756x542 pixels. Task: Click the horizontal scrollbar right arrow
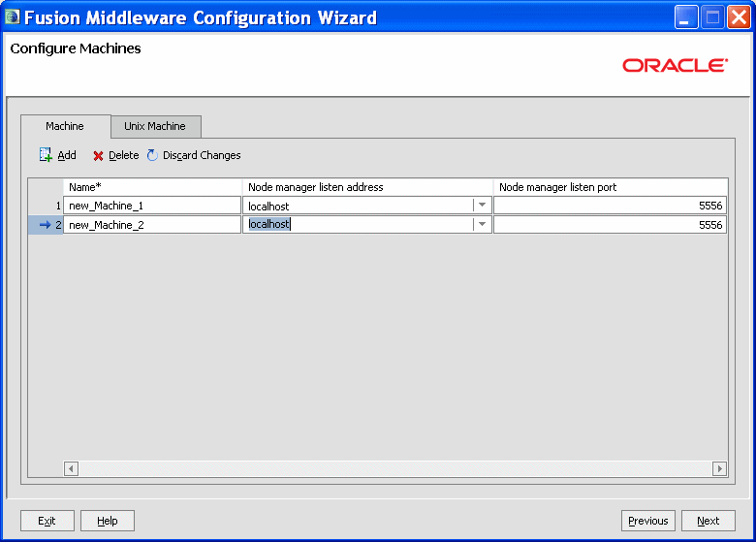[x=719, y=468]
